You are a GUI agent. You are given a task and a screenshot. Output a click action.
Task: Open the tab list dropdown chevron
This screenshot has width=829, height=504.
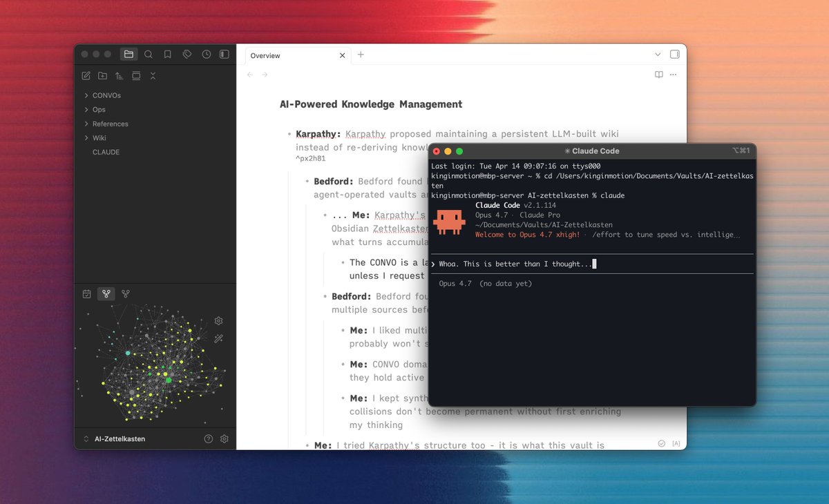pos(657,55)
